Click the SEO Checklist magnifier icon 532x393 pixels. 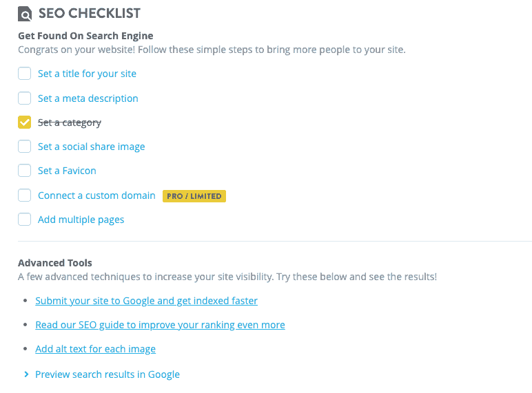click(x=25, y=14)
